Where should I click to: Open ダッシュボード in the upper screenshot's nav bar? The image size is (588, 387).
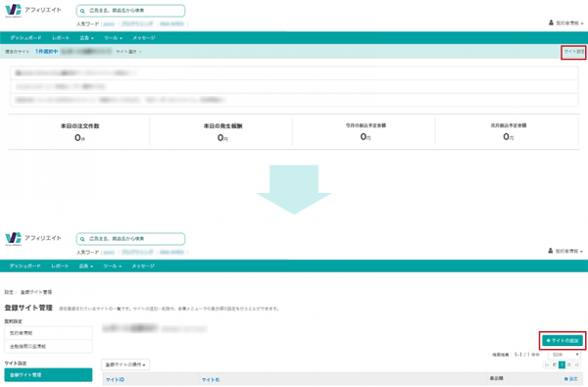pyautogui.click(x=25, y=38)
